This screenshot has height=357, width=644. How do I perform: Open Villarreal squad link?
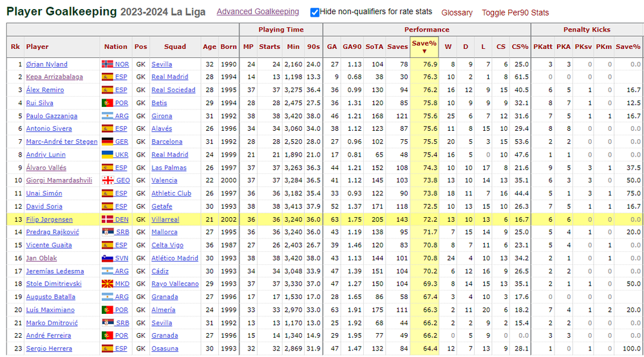(165, 220)
